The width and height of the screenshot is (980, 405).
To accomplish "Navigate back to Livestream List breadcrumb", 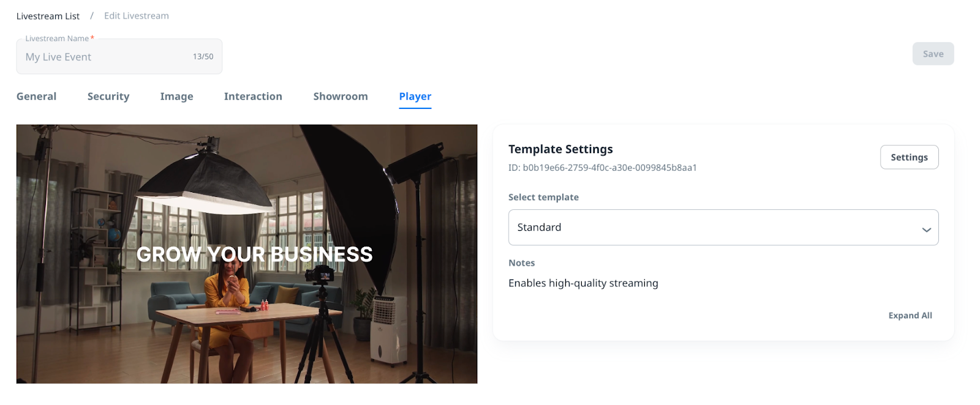I will click(x=48, y=16).
